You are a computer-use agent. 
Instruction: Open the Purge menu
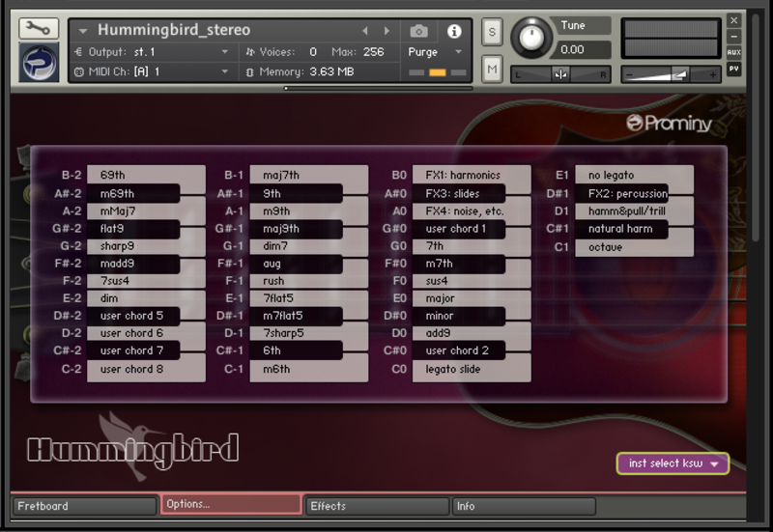point(434,52)
